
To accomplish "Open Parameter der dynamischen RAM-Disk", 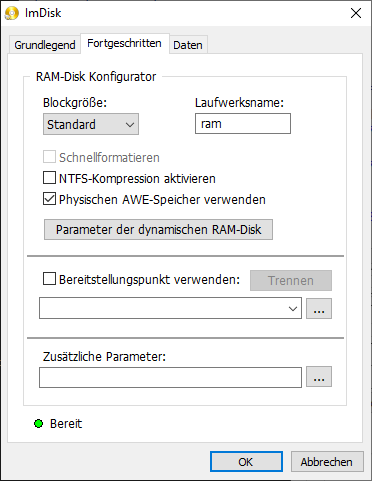I will tap(158, 229).
